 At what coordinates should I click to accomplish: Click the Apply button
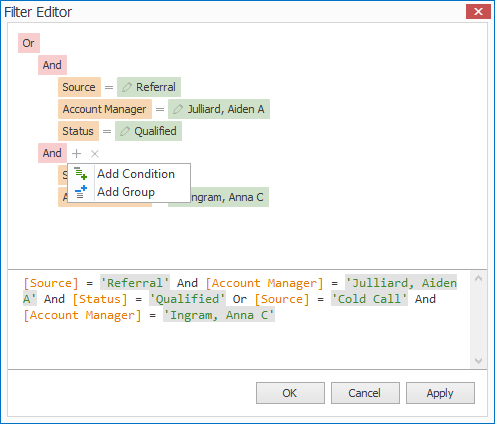440,393
